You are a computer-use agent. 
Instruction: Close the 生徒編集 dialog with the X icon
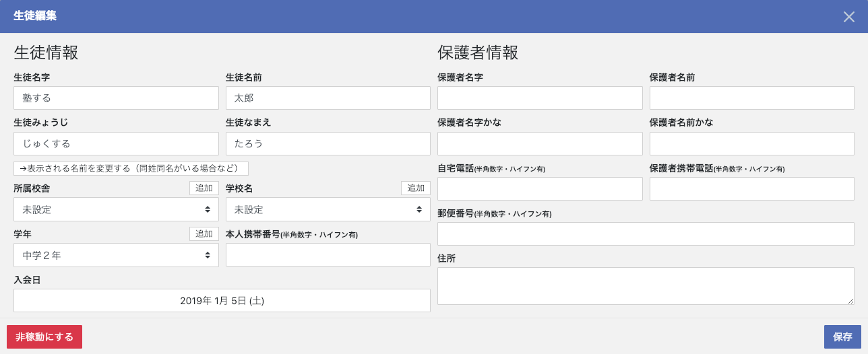[848, 17]
